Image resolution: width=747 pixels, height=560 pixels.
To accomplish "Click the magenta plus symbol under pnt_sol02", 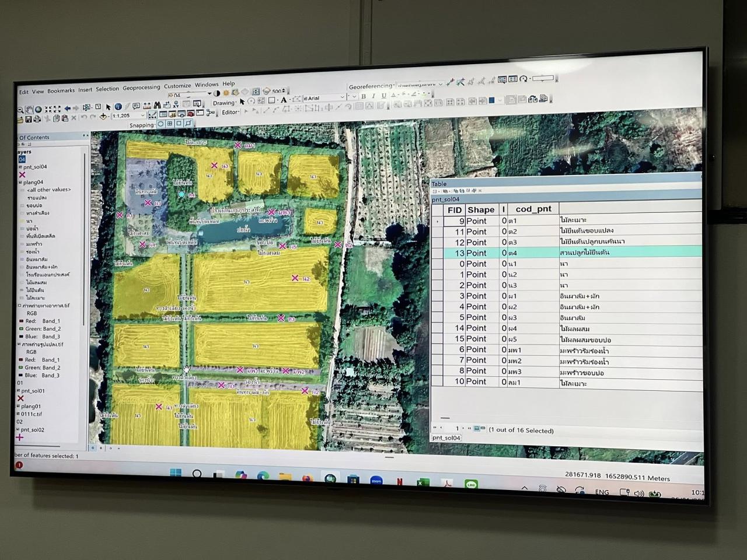I will (x=20, y=437).
